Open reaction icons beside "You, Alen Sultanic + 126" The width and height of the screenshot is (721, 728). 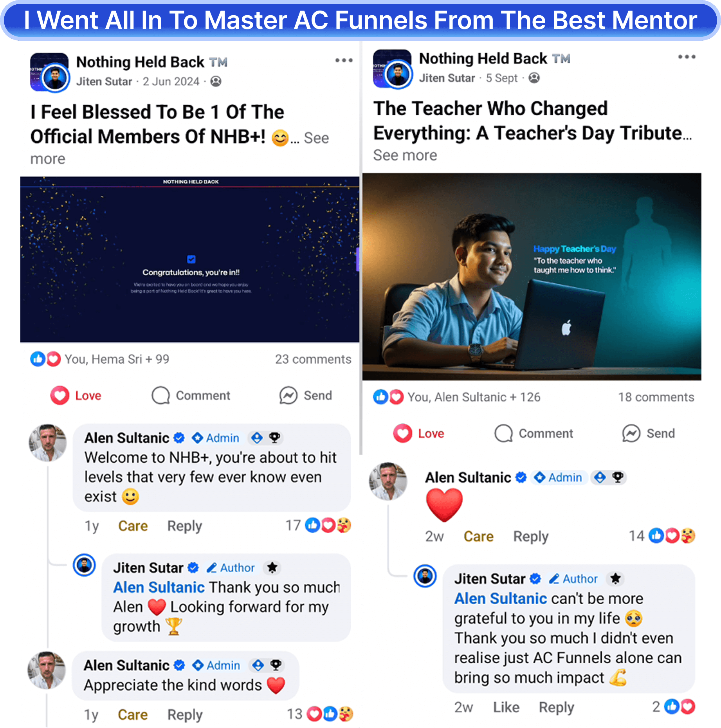coord(388,397)
